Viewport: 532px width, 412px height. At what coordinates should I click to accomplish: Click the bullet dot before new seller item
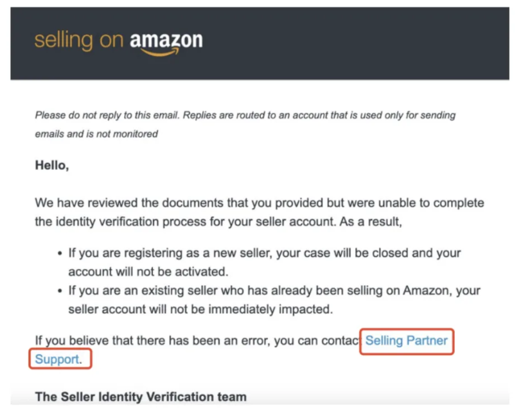pos(60,253)
